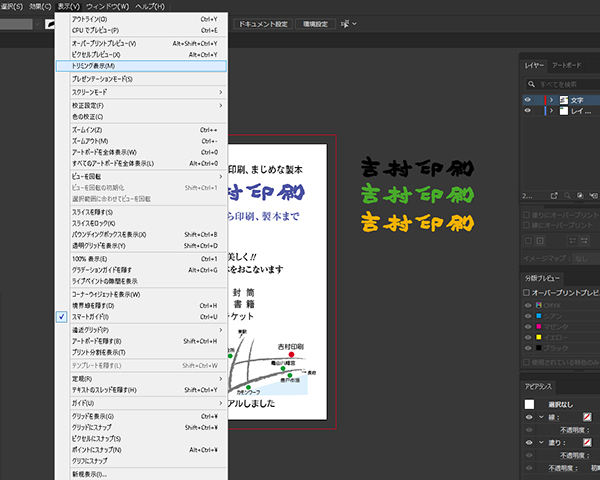This screenshot has width=600, height=480.
Task: Open the ガイド submenu
Action: pyautogui.click(x=141, y=403)
